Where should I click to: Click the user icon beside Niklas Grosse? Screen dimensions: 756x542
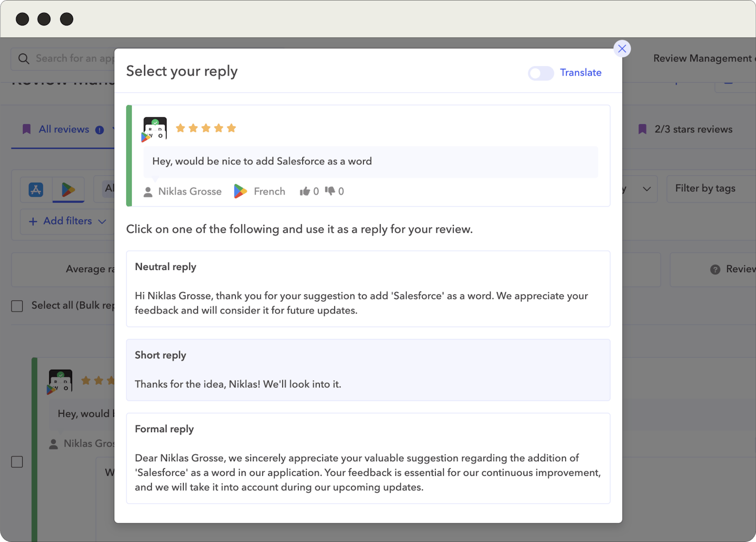pyautogui.click(x=148, y=192)
